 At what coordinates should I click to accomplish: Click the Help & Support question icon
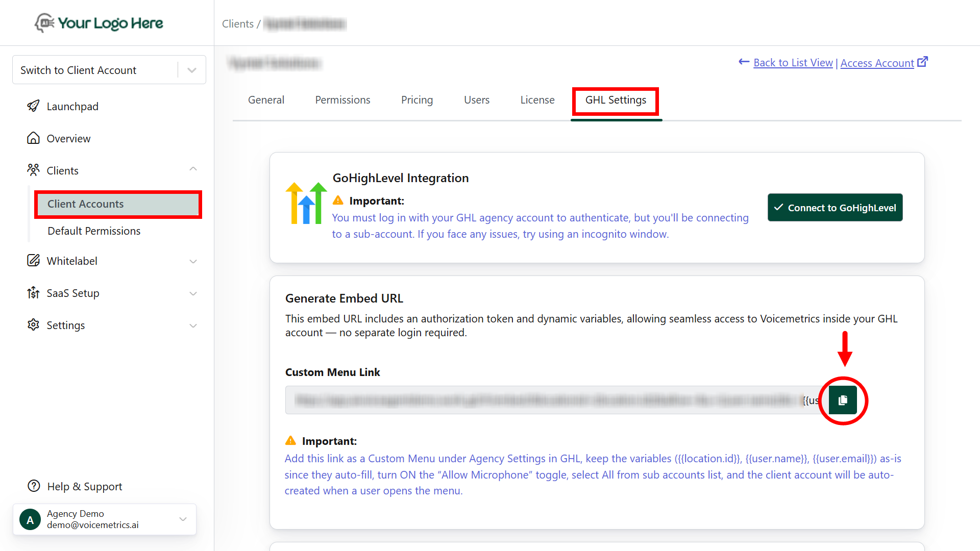tap(34, 486)
